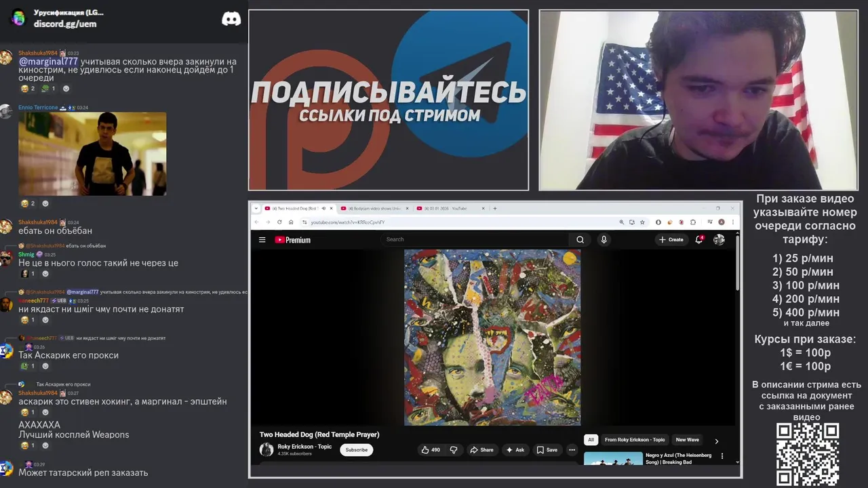Dislike the Two Headed Dog video
868x488 pixels.
[454, 449]
